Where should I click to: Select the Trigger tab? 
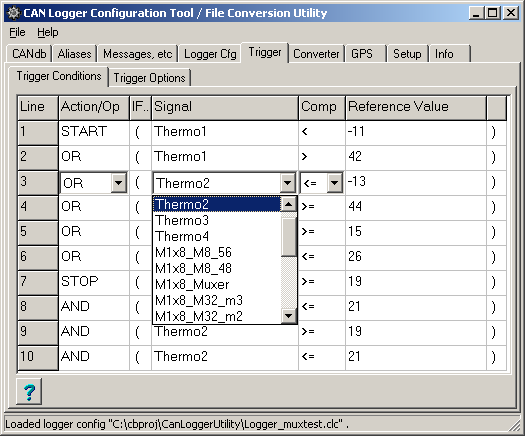[265, 52]
